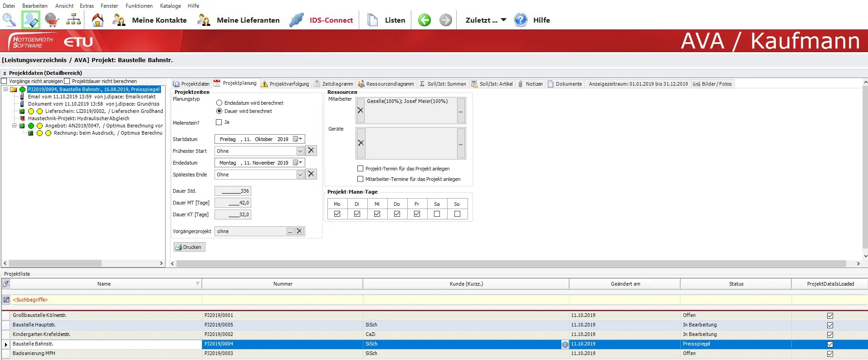Select 'Endedatum wird berechnet' radio option
868x360 pixels.
coord(219,103)
